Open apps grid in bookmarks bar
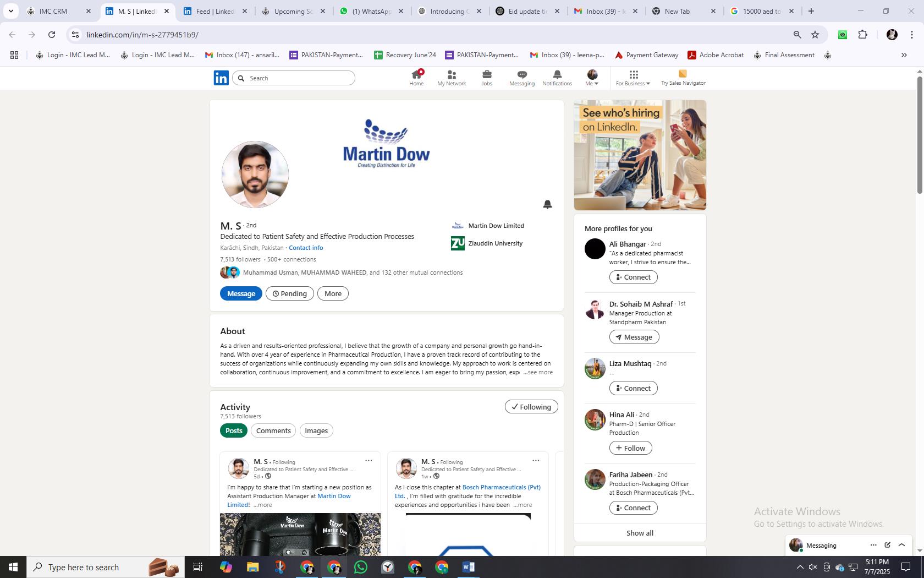The image size is (924, 578). click(x=14, y=55)
